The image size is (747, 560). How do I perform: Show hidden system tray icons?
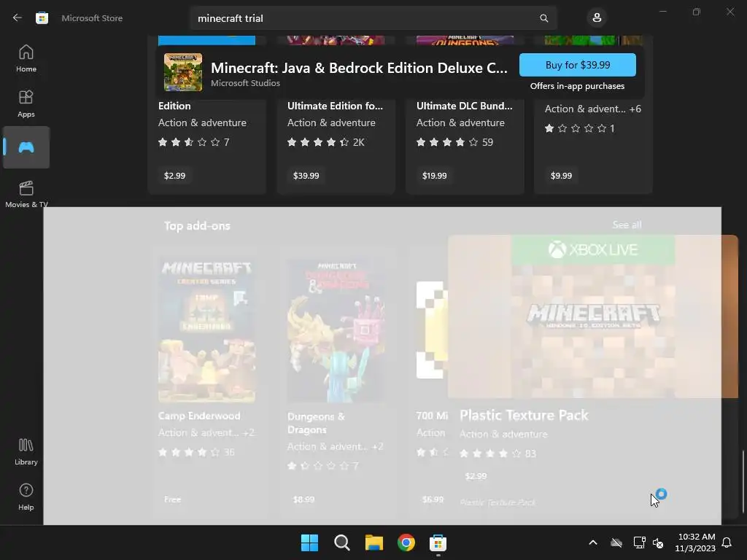593,542
